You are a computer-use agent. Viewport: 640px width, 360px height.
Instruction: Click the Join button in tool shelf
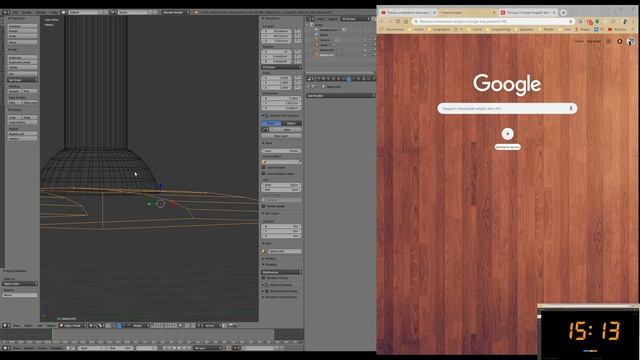(x=22, y=73)
